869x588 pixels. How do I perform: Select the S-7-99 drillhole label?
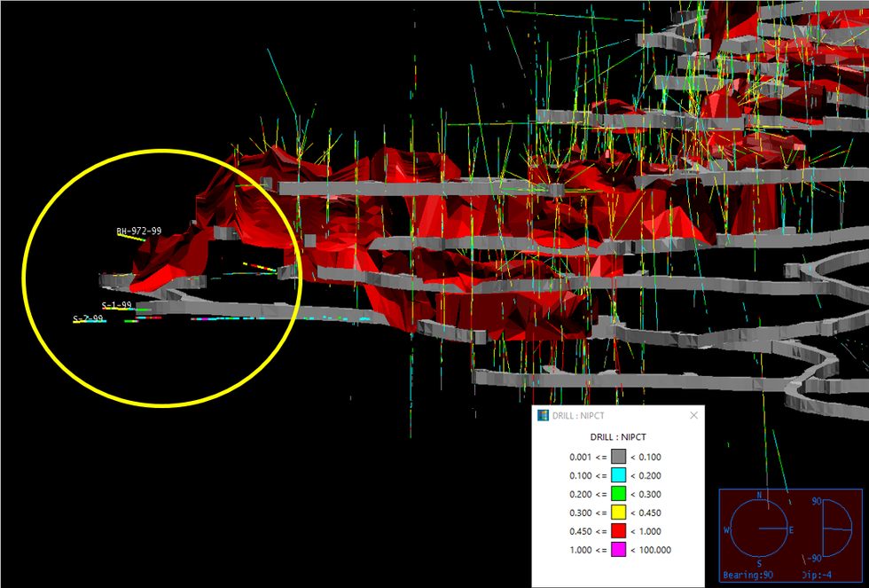[89, 318]
